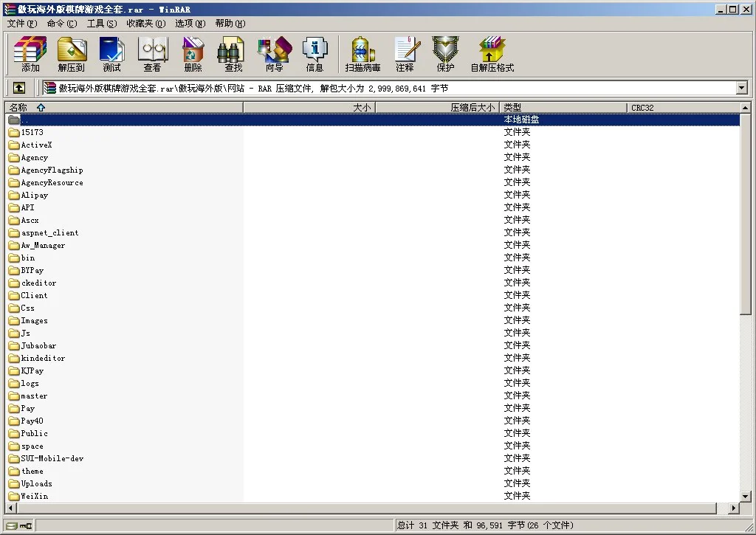Click the up-one-level folder button

[18, 87]
